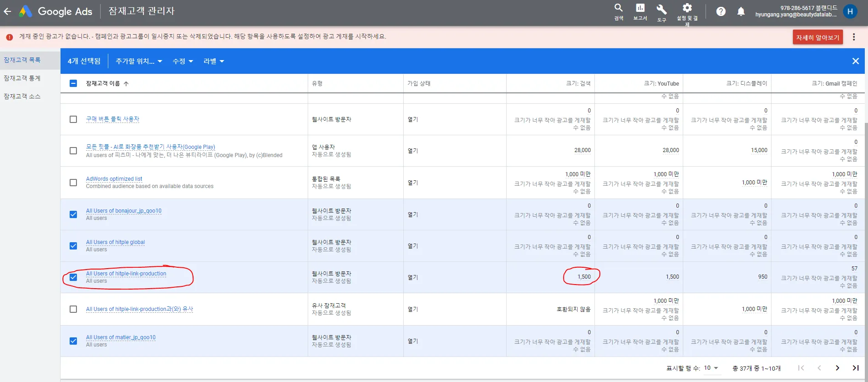Open the 잠재고객 소스 sidebar tab
868x382 pixels.
click(x=30, y=97)
